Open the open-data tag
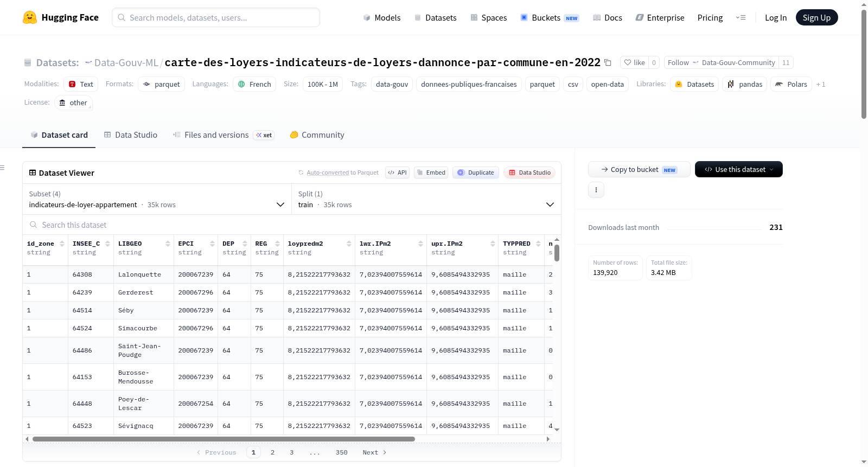The width and height of the screenshot is (868, 467). point(608,84)
